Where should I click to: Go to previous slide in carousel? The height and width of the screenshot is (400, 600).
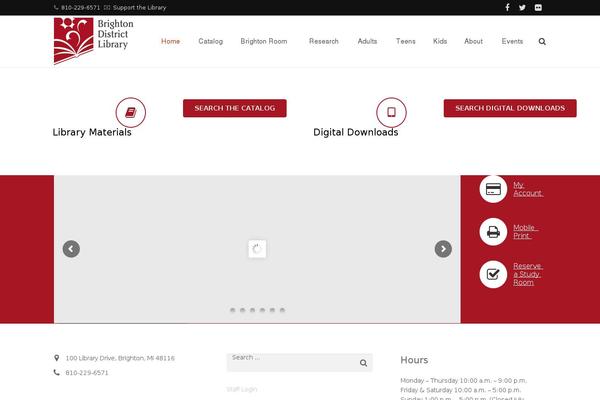click(x=71, y=249)
